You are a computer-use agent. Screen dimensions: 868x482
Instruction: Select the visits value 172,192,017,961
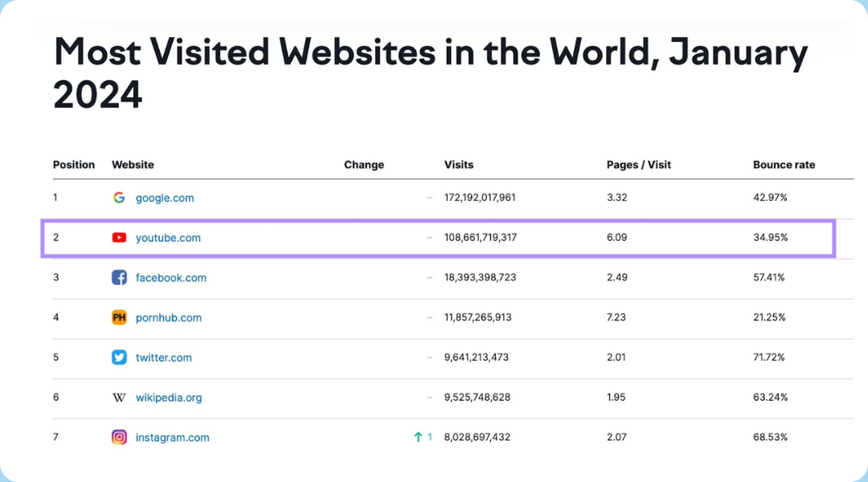pyautogui.click(x=480, y=198)
